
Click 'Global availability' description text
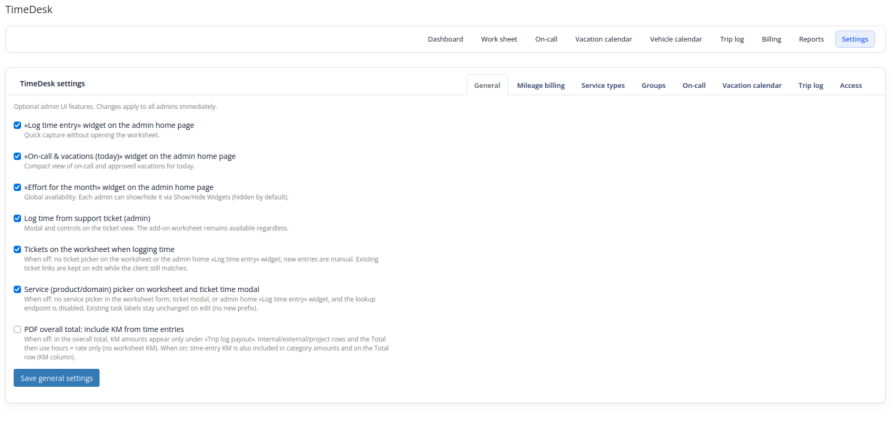point(156,197)
